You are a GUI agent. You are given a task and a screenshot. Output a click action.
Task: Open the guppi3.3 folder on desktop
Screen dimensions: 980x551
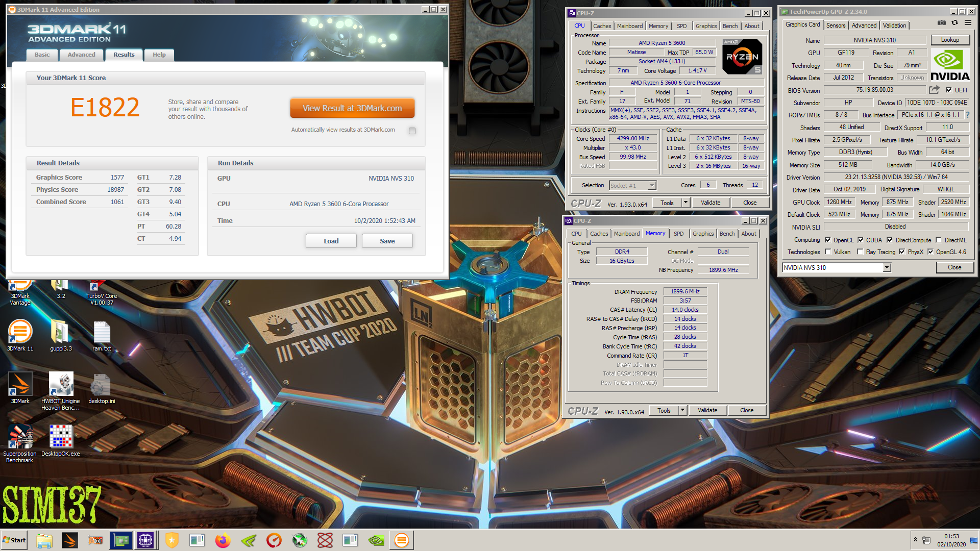(61, 335)
